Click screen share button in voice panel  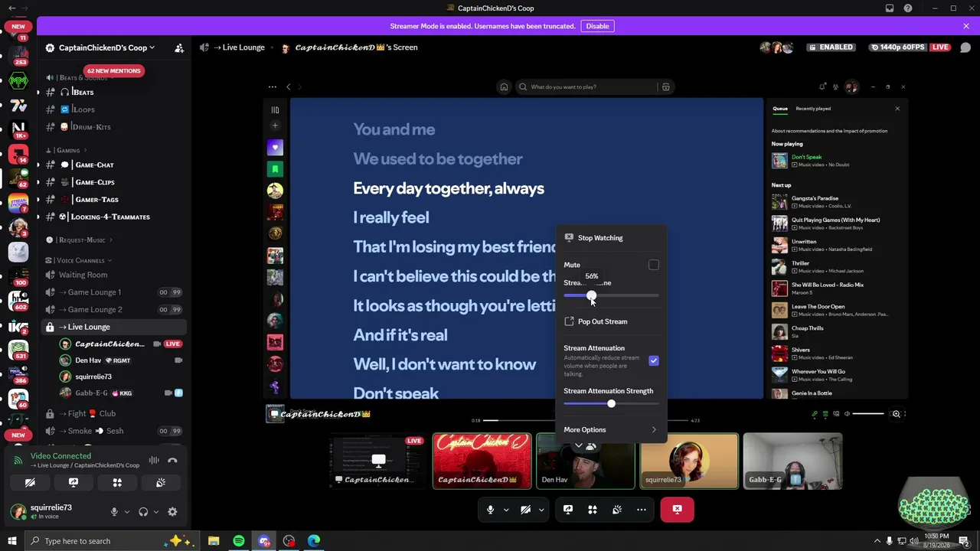pyautogui.click(x=73, y=483)
